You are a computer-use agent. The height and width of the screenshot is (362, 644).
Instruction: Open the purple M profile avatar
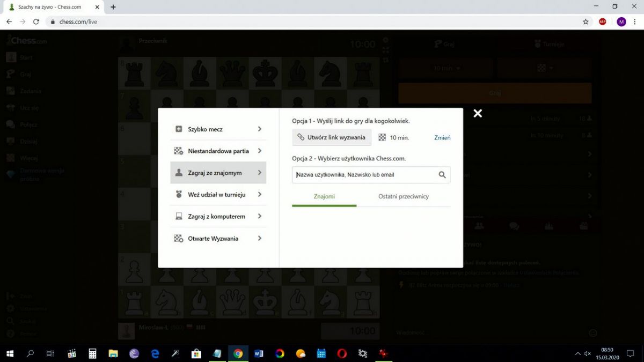click(x=621, y=22)
